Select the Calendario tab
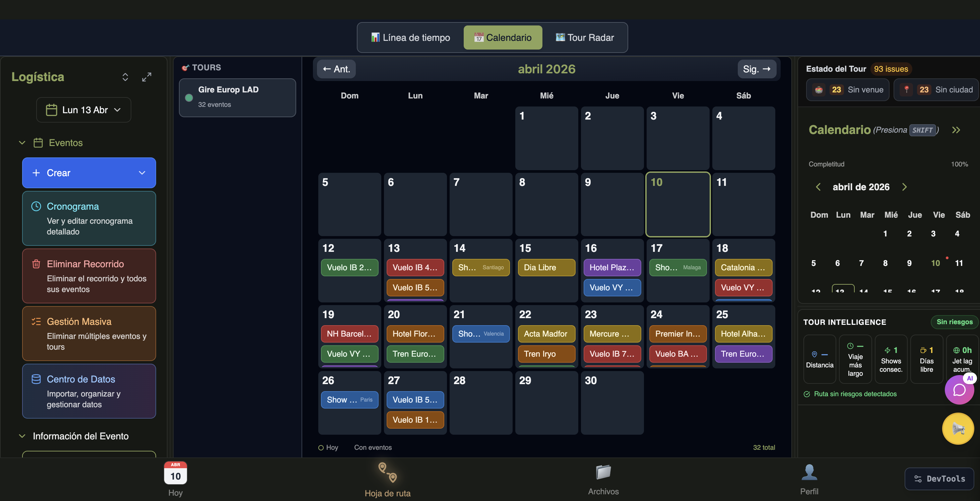Image resolution: width=980 pixels, height=501 pixels. pos(503,38)
